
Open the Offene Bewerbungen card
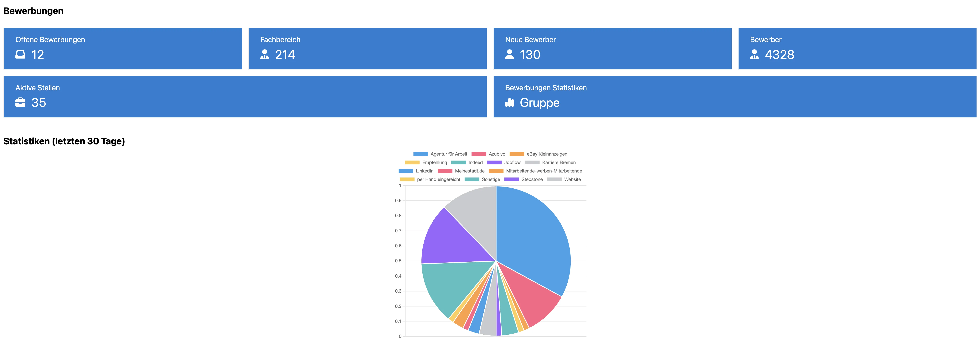coord(122,48)
